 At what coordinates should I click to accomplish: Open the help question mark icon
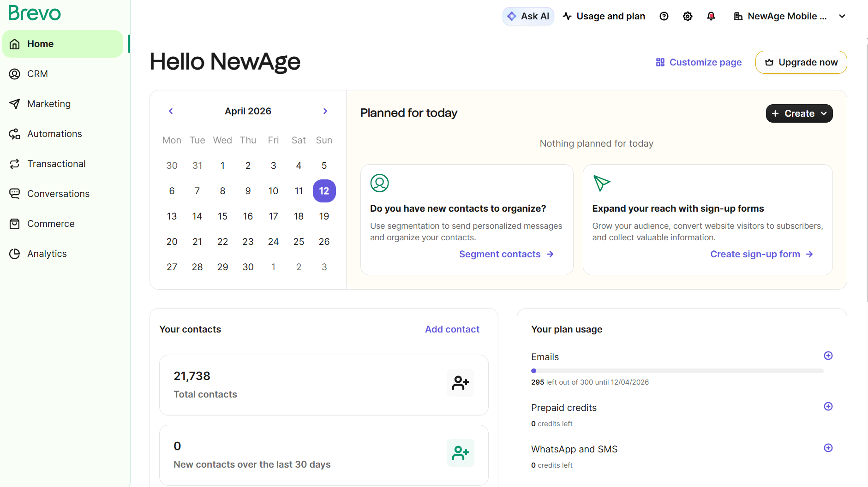click(x=664, y=16)
